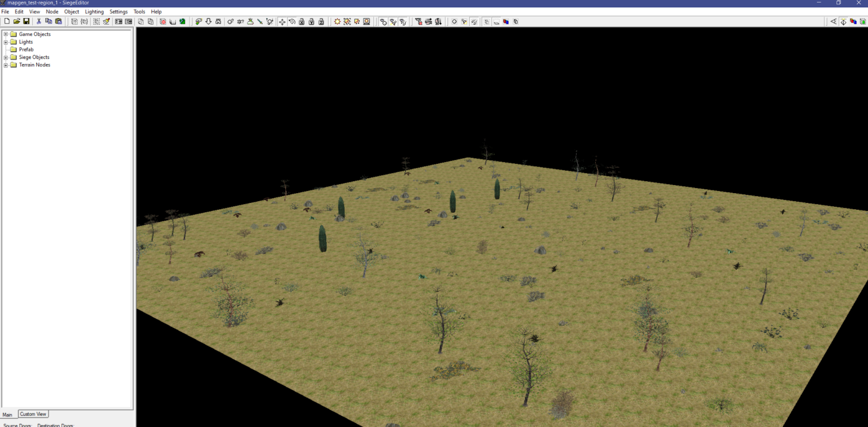This screenshot has height=427, width=868.
Task: Open the Lighting menu
Action: click(x=94, y=12)
